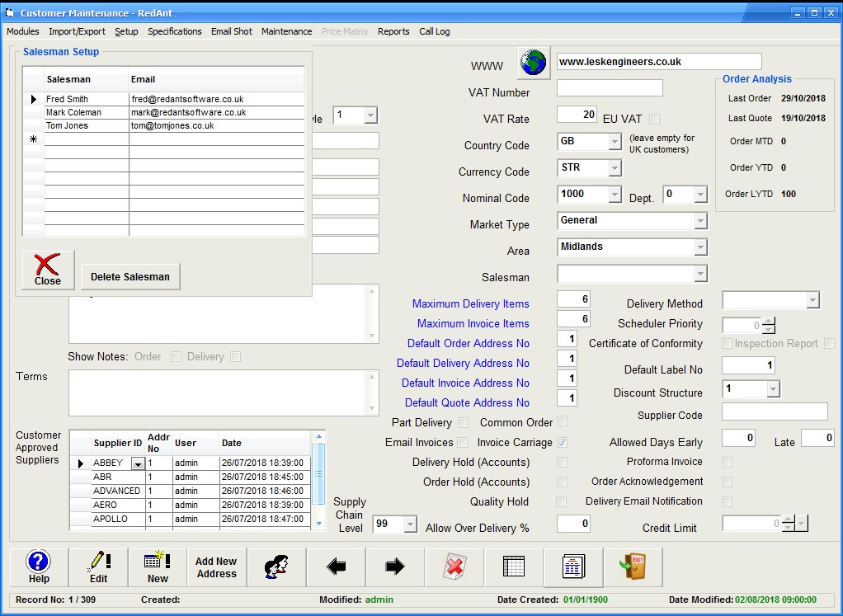843x616 pixels.
Task: Click the Help icon in bottom toolbar
Action: tap(39, 567)
